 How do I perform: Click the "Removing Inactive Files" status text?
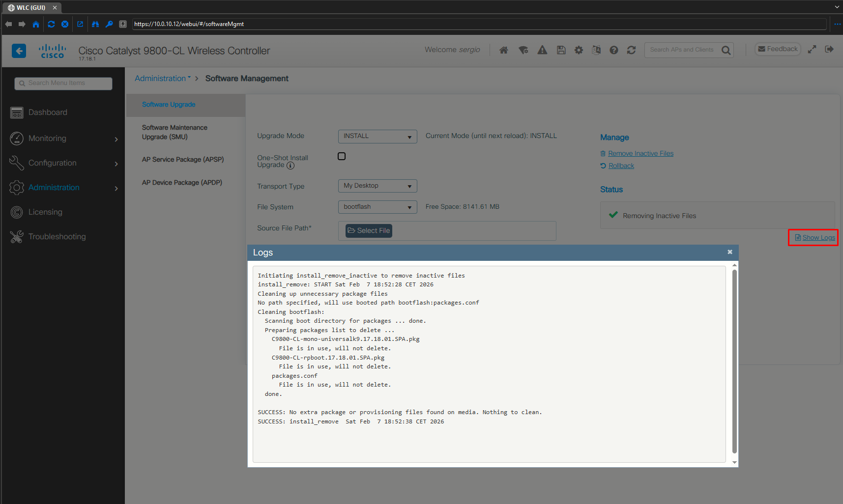[660, 216]
